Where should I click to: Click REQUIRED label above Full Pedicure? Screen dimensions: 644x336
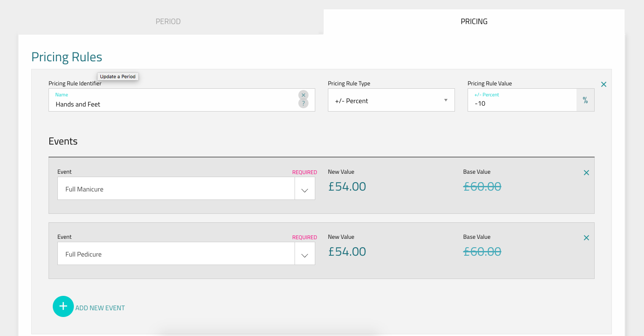304,238
